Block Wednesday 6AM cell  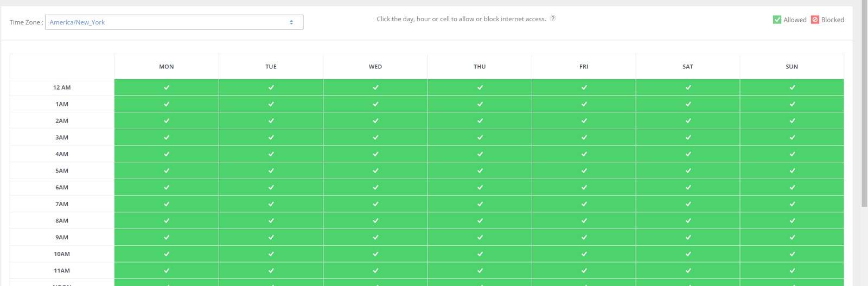pos(375,187)
